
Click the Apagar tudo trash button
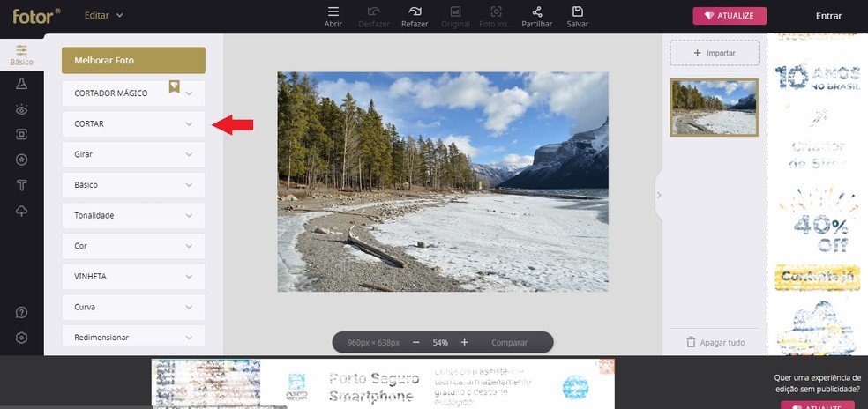715,343
